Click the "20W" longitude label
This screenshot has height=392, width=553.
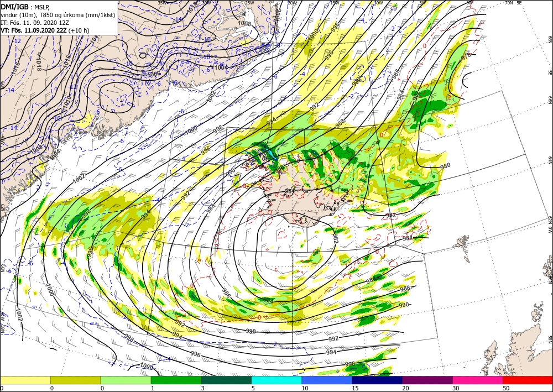point(292,3)
